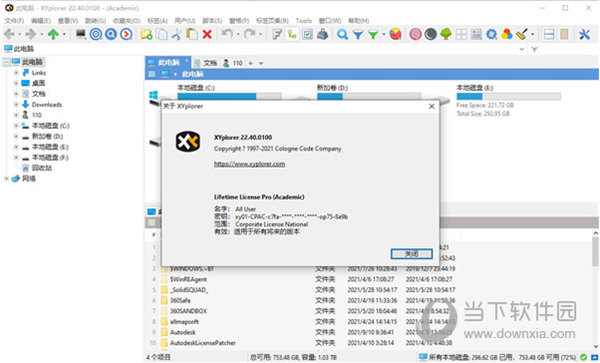The image size is (600, 363).
Task: Open Color Filters colored balls icon
Action: (x=507, y=34)
